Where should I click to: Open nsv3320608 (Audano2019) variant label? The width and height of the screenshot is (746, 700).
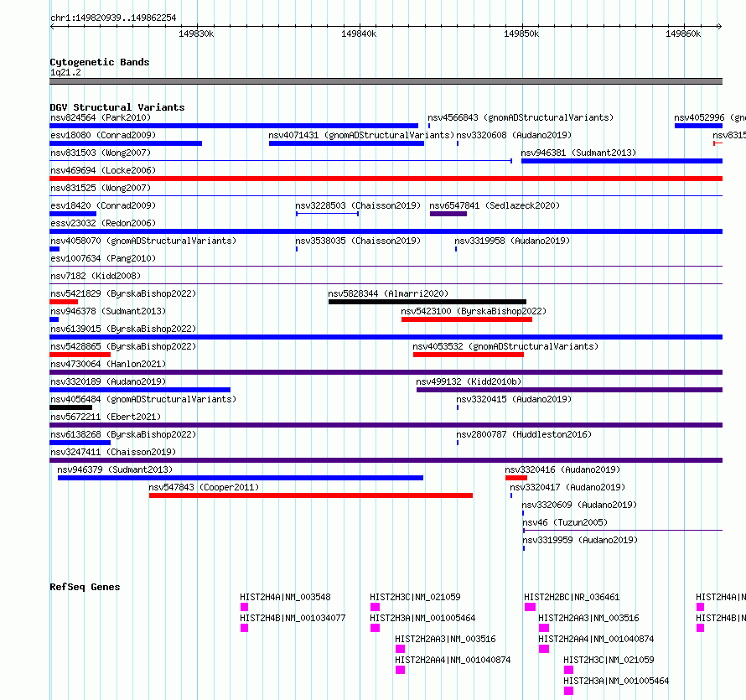[x=514, y=135]
